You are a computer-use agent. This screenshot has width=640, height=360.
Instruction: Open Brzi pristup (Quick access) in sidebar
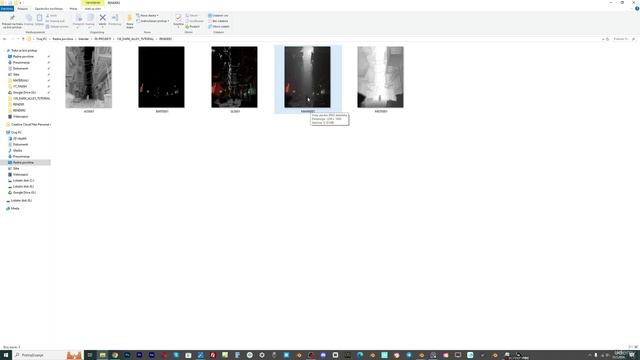tap(24, 51)
